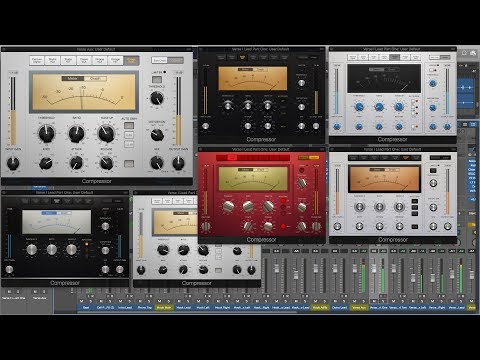The image size is (480, 360).
Task: Click Ratio knob in black blue-meter Compressor
Action: 52,249
